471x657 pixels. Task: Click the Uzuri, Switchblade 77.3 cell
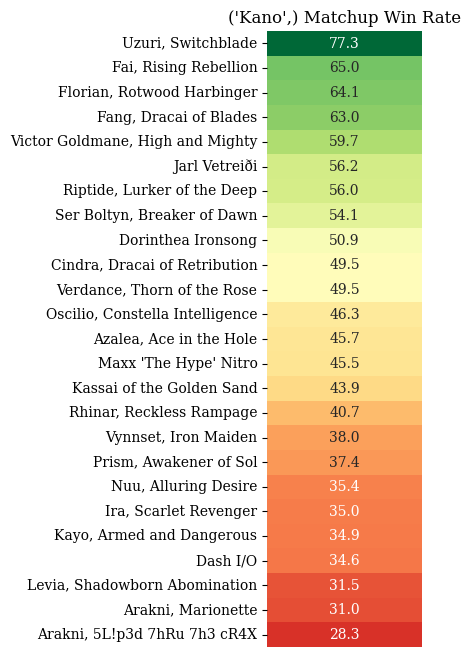[x=344, y=43]
